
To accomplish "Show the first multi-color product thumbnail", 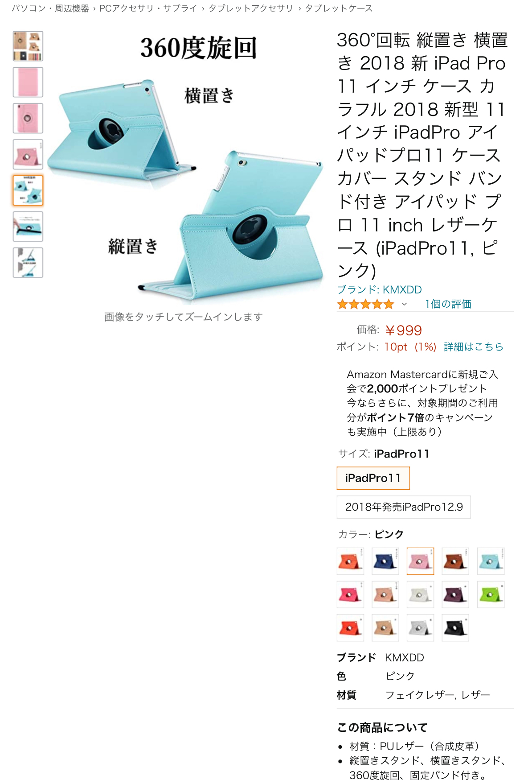I will tap(28, 46).
